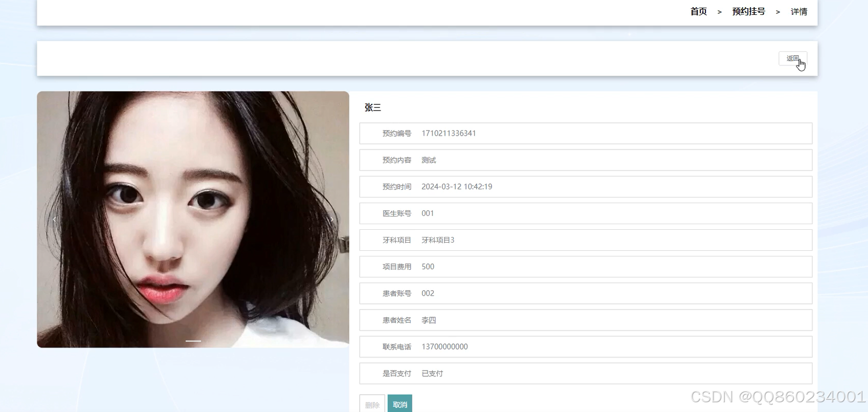Select the 医生账号 field showing 001

click(428, 213)
